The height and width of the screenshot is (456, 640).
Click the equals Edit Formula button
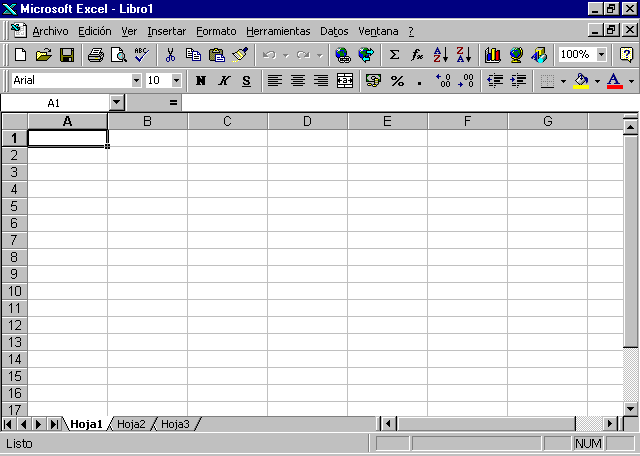click(x=173, y=102)
